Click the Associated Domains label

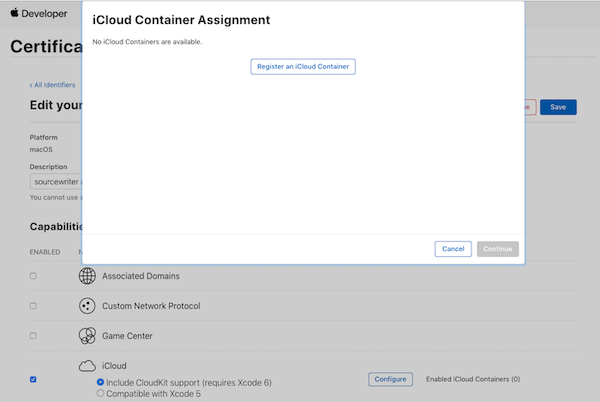coord(141,276)
